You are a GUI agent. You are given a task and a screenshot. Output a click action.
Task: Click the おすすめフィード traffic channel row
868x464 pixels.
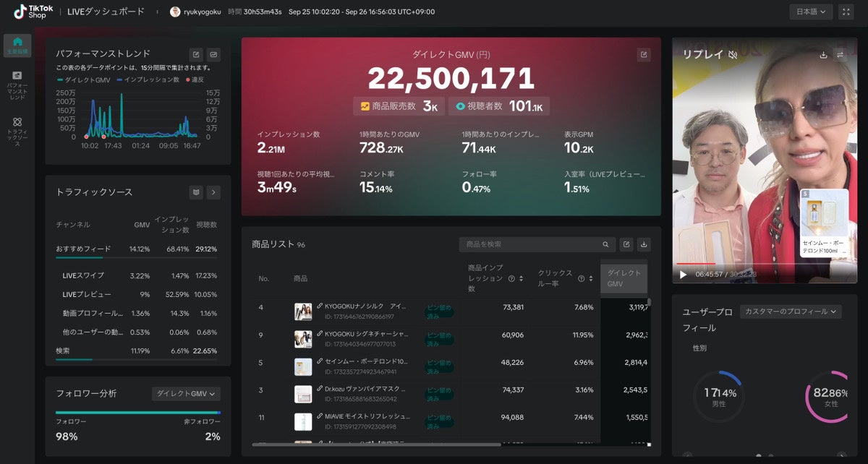(137, 249)
